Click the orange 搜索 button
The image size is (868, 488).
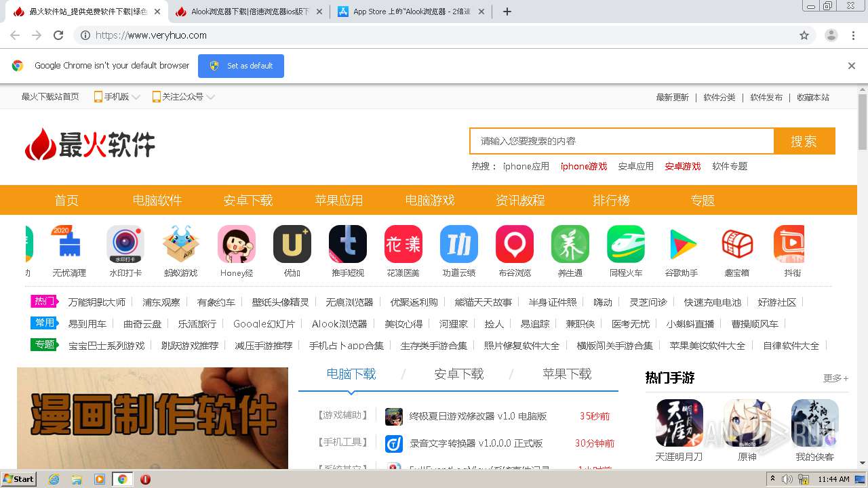point(804,141)
